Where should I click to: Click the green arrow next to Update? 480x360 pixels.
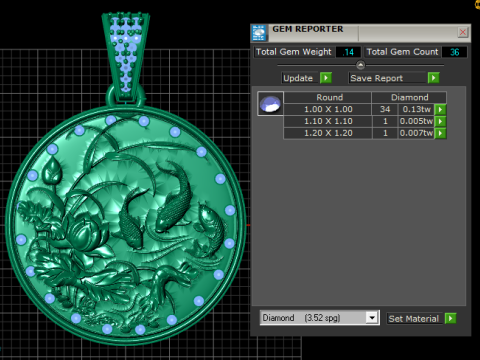coord(326,78)
